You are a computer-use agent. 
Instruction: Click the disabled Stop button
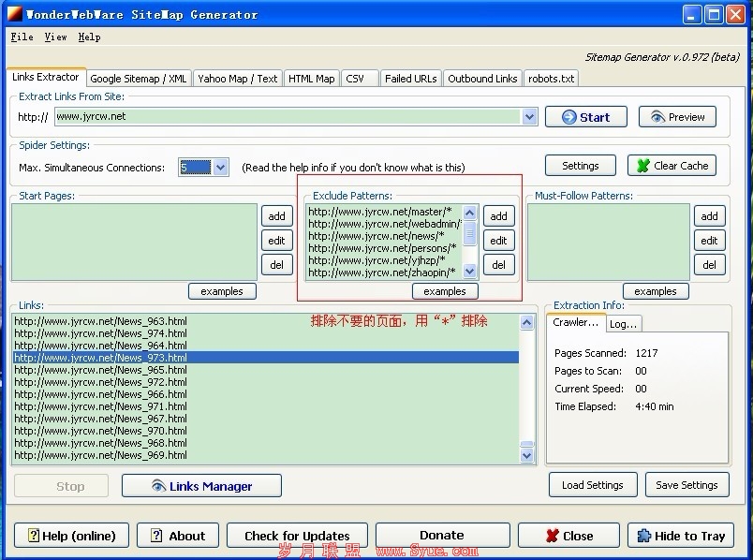click(62, 486)
